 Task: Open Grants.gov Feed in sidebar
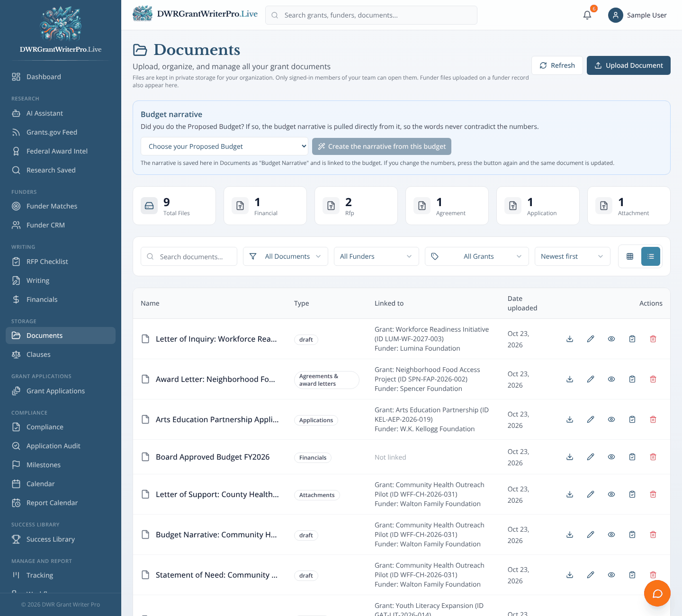click(61, 132)
